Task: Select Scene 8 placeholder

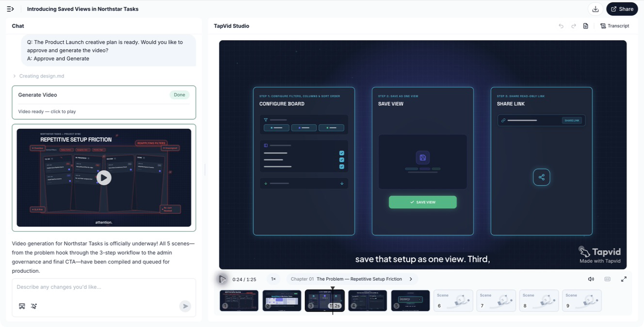Action: (x=539, y=300)
